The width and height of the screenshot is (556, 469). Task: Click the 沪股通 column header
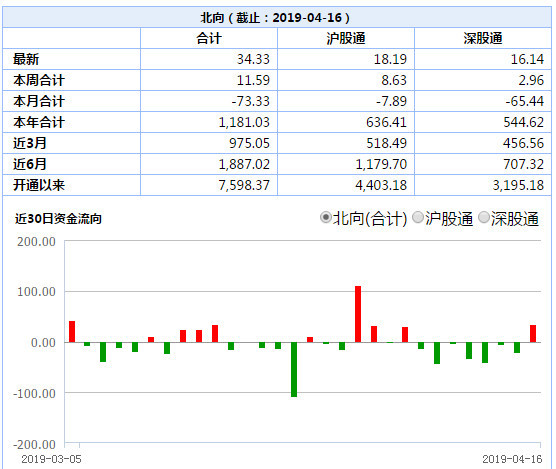346,38
